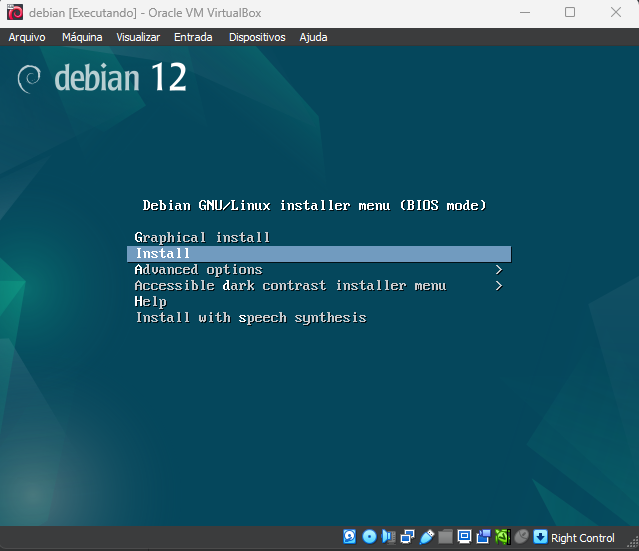Click the audio status icon

tap(388, 537)
